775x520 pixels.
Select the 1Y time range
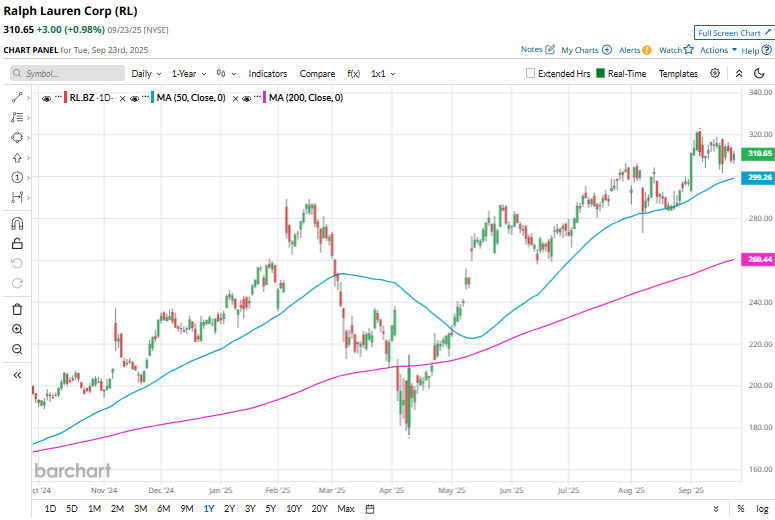coord(209,509)
